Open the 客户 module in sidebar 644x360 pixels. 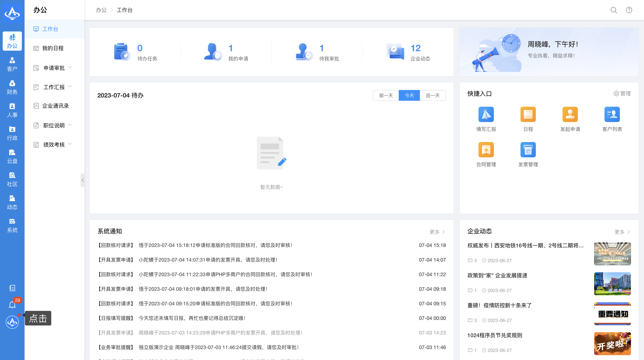pos(12,64)
